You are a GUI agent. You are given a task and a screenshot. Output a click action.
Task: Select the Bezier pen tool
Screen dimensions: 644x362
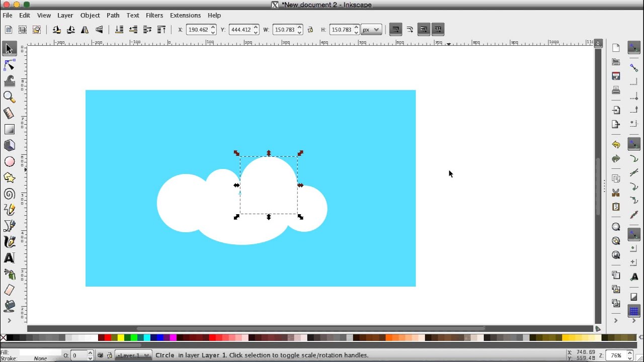pos(9,226)
